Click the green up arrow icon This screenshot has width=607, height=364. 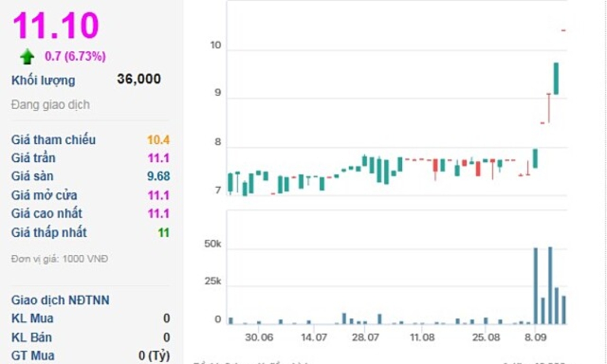pos(27,57)
